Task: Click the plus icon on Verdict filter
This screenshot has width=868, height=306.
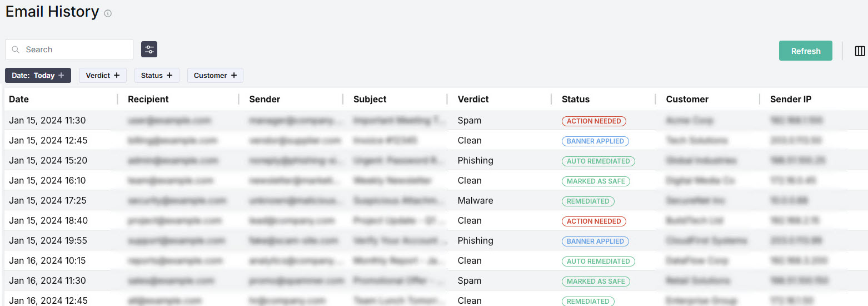Action: click(117, 75)
